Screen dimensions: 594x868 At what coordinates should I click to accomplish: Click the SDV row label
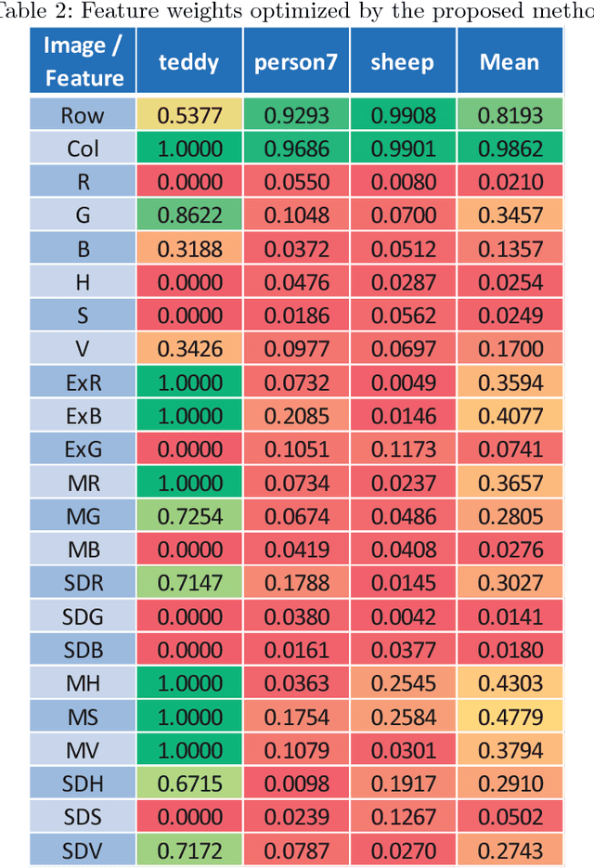click(x=84, y=849)
